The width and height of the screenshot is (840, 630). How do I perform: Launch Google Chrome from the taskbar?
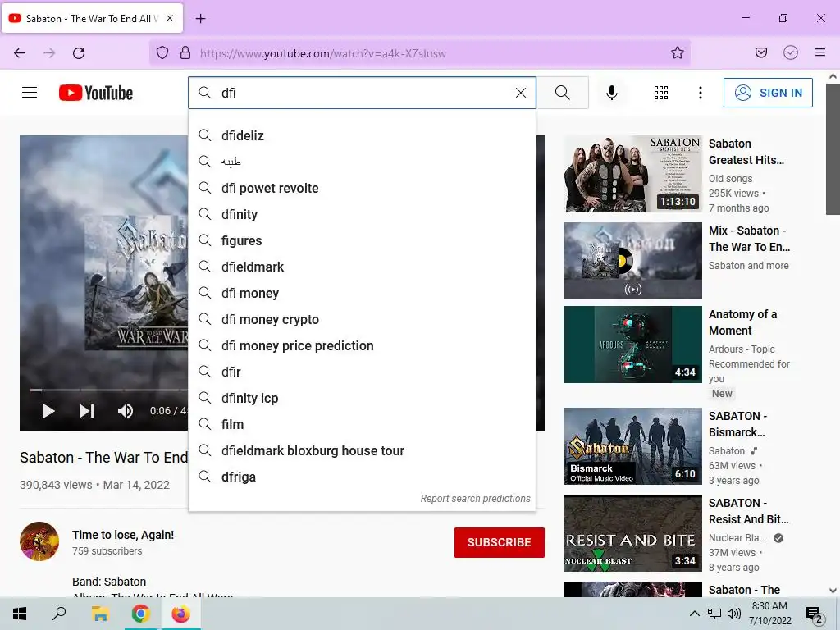(140, 614)
